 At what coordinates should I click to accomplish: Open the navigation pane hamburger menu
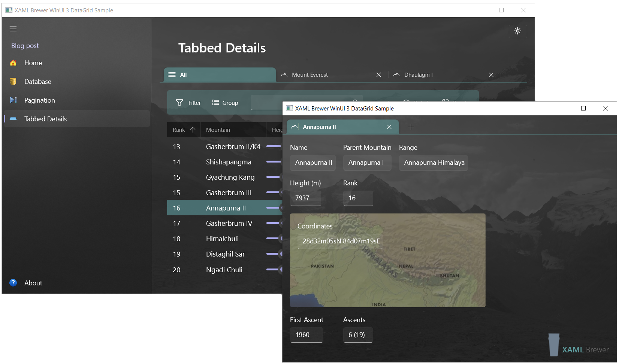[13, 28]
